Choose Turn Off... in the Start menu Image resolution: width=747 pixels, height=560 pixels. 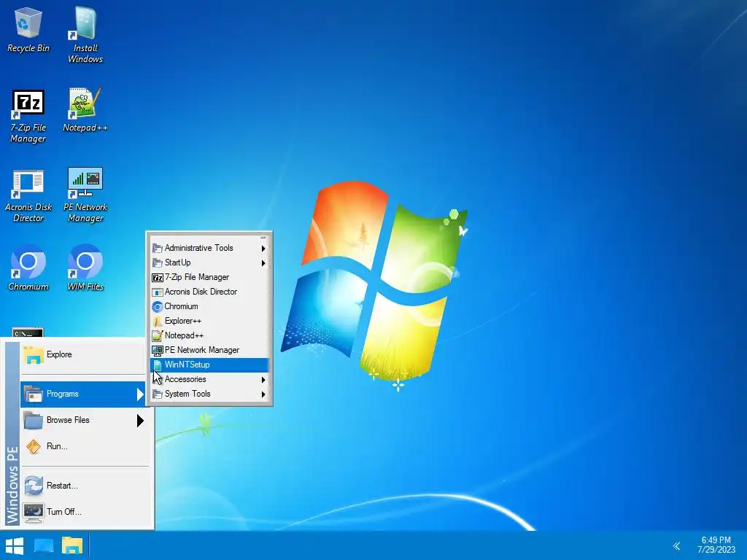(x=85, y=512)
